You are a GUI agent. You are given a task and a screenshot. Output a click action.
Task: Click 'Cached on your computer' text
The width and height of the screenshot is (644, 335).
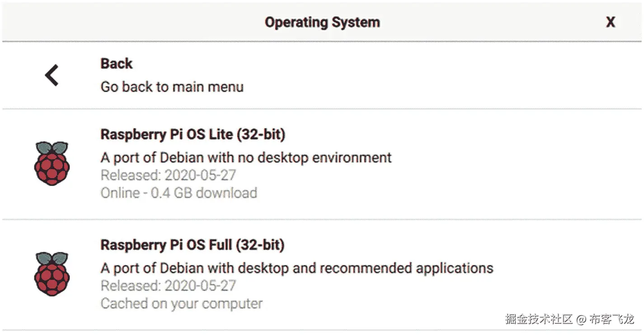pos(181,303)
